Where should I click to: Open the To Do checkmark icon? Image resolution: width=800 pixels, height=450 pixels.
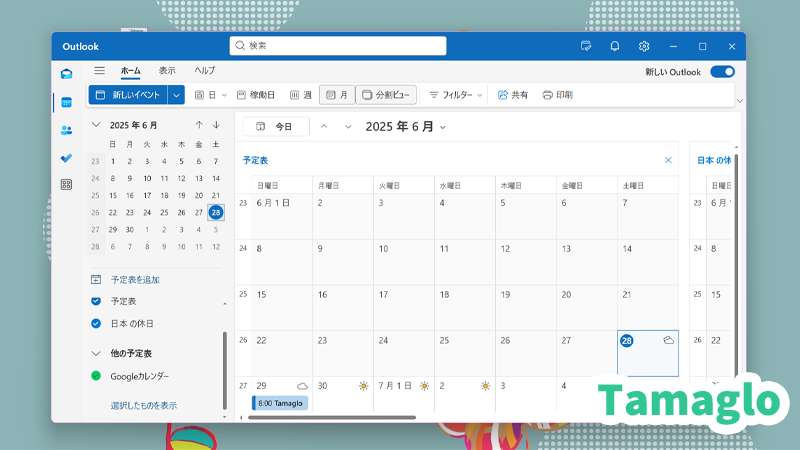pyautogui.click(x=66, y=158)
